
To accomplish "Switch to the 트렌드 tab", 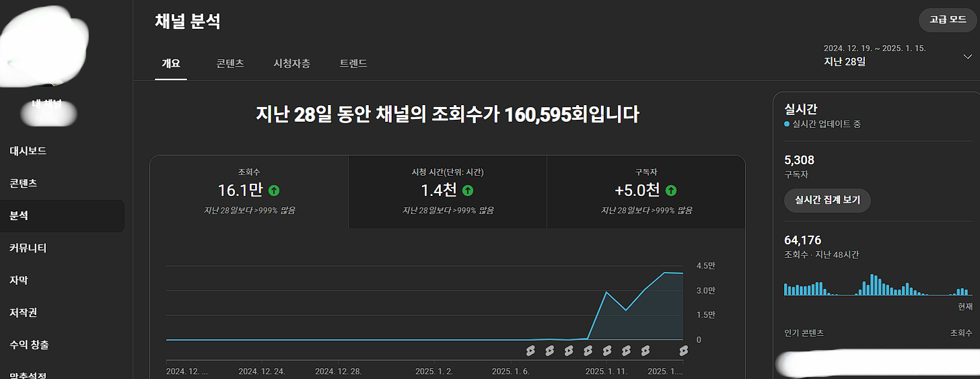I will [x=353, y=63].
